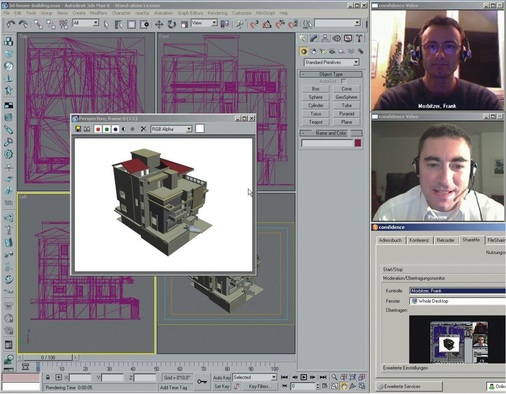Click the Redo arrow in main toolbar

(23, 24)
